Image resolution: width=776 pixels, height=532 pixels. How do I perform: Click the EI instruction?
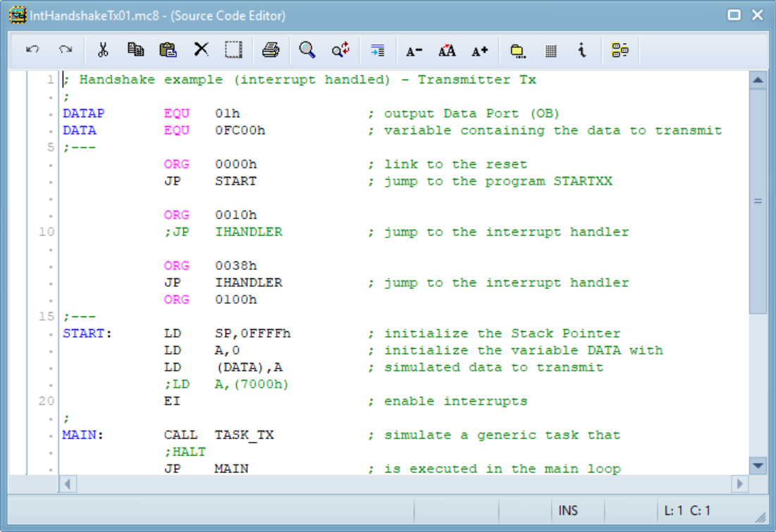[172, 402]
